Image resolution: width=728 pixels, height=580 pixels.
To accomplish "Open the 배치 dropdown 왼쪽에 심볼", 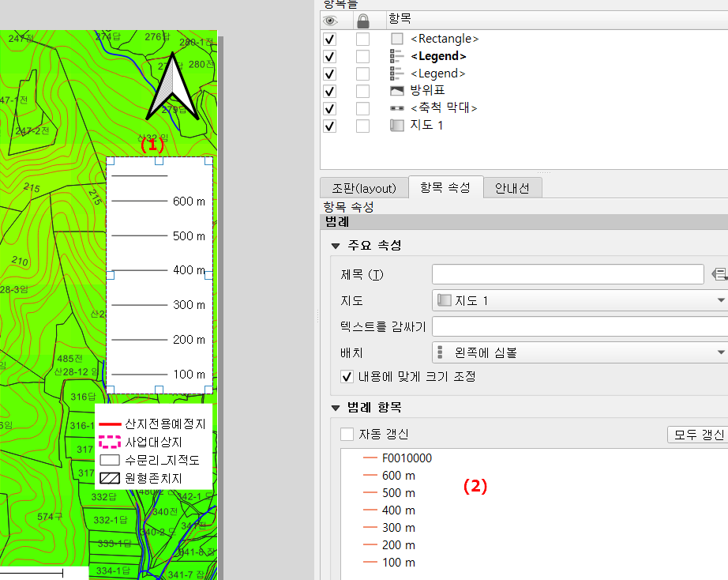I will (580, 352).
